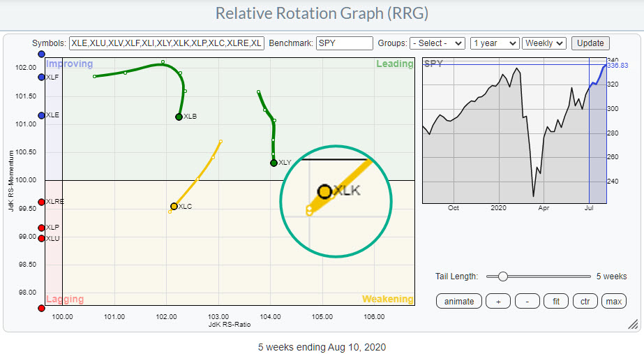Click the XLE blue dot marker
This screenshot has height=354, width=644.
tap(42, 115)
